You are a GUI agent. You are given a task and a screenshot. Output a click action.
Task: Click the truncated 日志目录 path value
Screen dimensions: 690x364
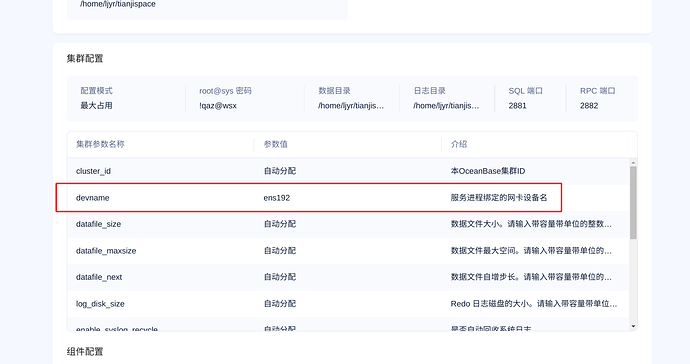[x=446, y=106]
